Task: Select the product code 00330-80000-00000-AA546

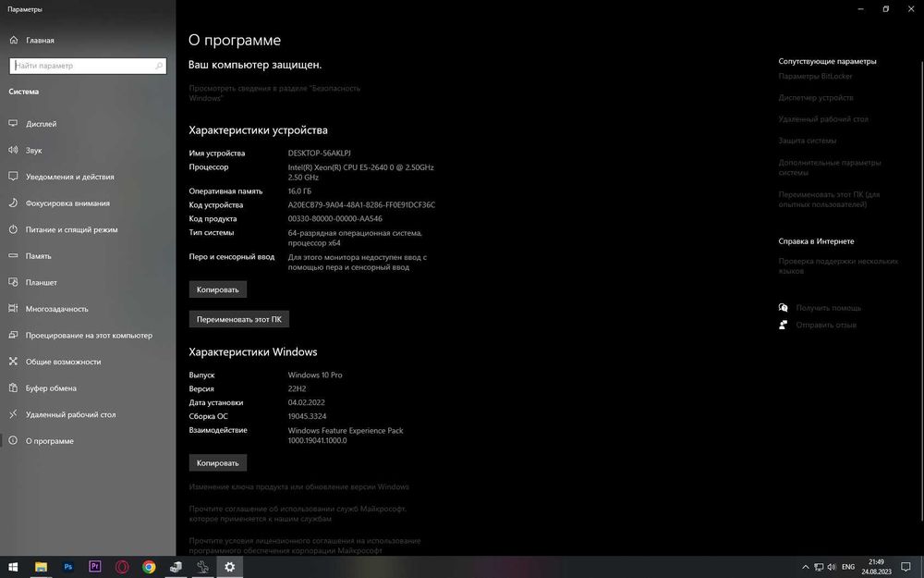Action: 334,219
